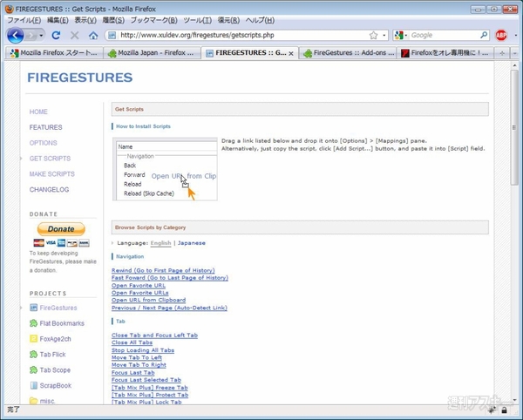Open the ヘルプ(H) menu
Image resolution: width=523 pixels, height=420 pixels.
pyautogui.click(x=260, y=20)
